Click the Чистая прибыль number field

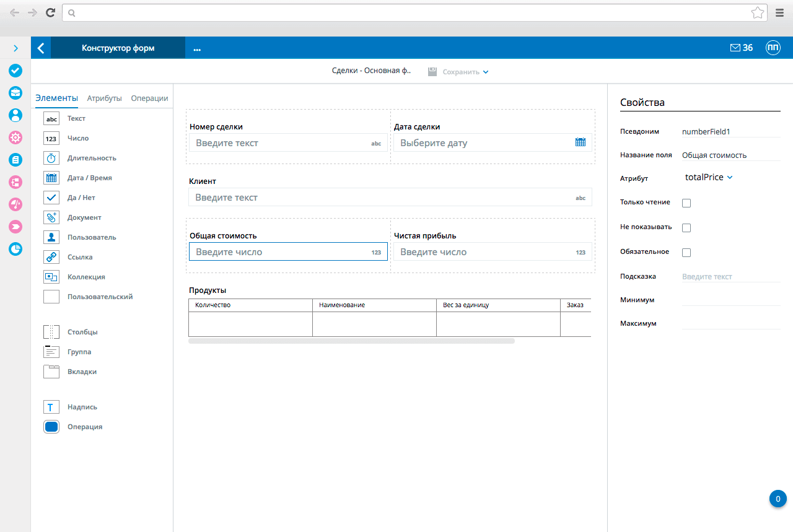click(x=493, y=252)
